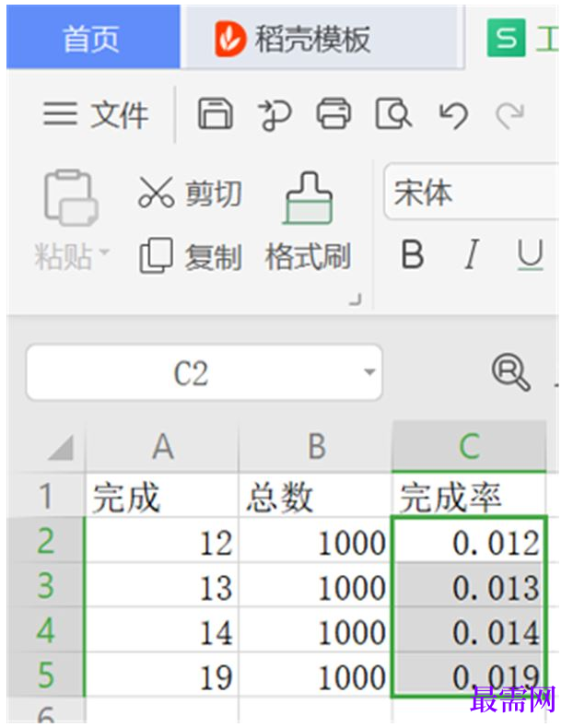Click cell containing 完成
Viewport: 573px width, 728px height.
tap(162, 496)
